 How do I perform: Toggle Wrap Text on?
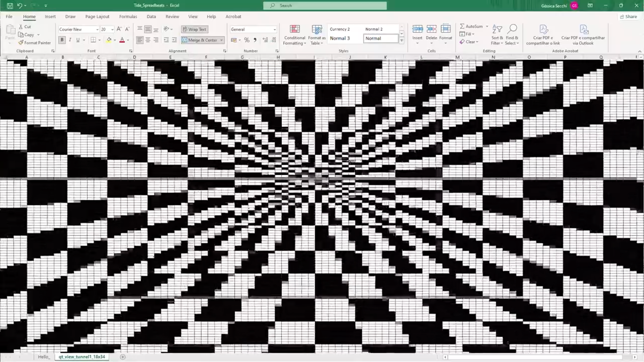(x=195, y=29)
